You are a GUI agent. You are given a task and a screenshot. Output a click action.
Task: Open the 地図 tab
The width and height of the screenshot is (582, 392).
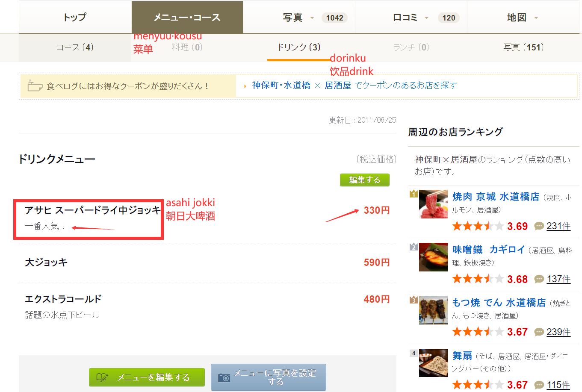523,18
